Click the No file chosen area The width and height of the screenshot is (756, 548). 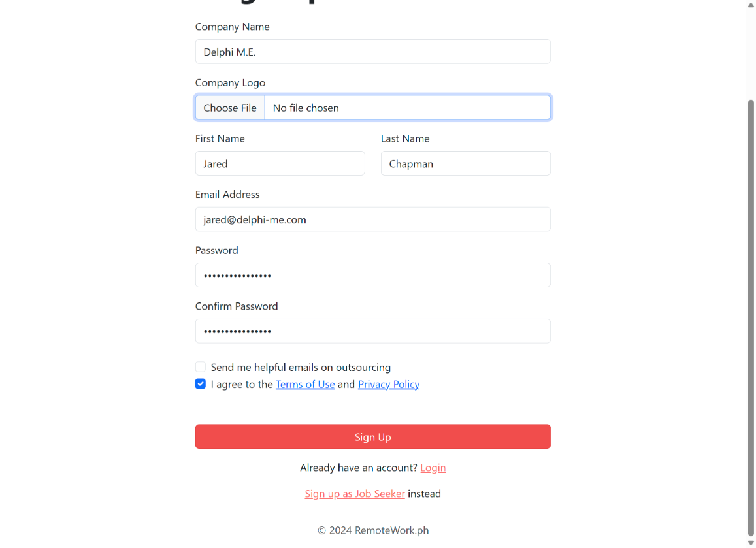(408, 108)
